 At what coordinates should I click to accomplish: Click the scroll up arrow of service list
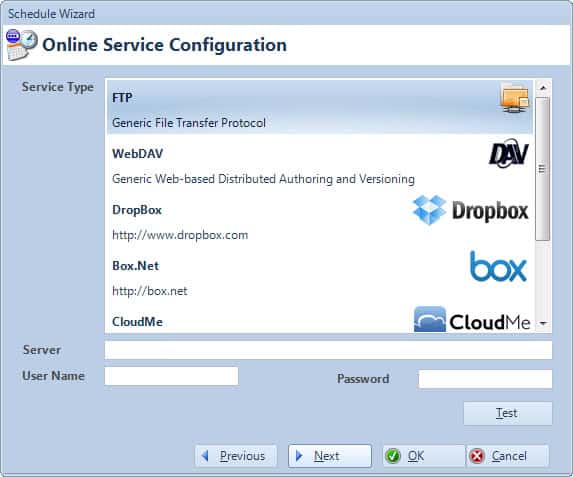click(x=543, y=87)
